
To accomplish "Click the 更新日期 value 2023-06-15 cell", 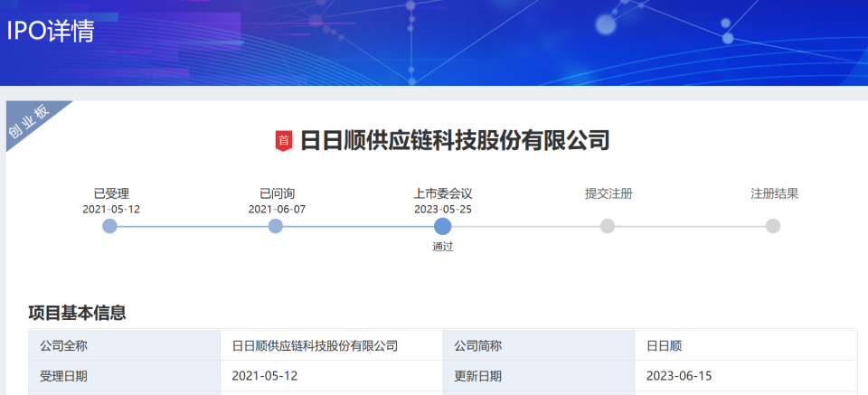I will [x=746, y=376].
